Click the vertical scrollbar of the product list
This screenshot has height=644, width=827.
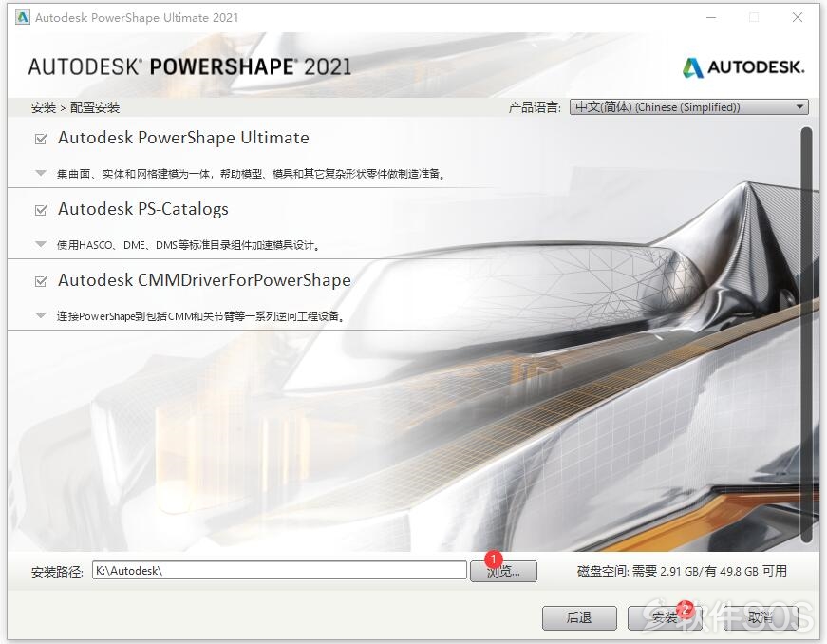point(806,334)
